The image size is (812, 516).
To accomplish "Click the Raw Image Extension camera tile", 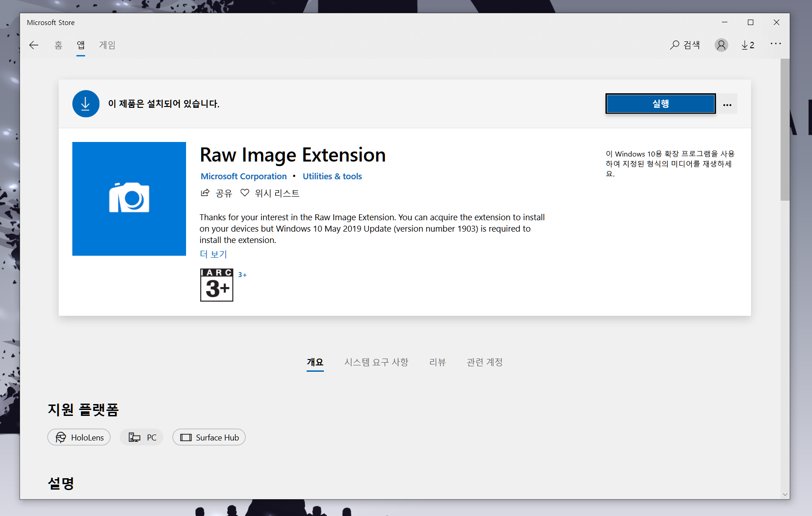I will 129,199.
